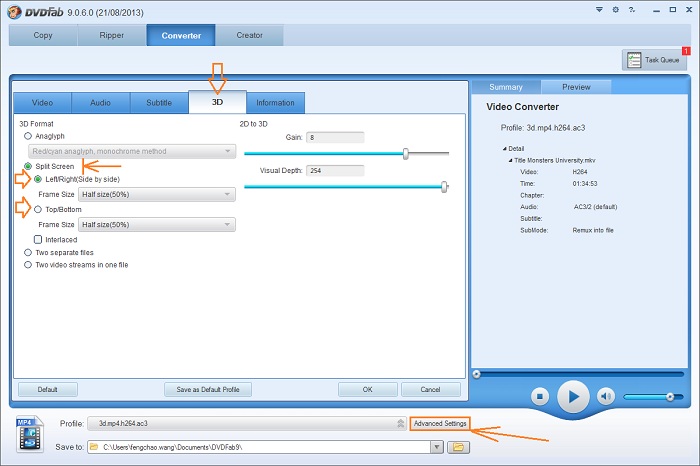The height and width of the screenshot is (466, 700).
Task: Switch to the Ripper mode tab
Action: (112, 35)
